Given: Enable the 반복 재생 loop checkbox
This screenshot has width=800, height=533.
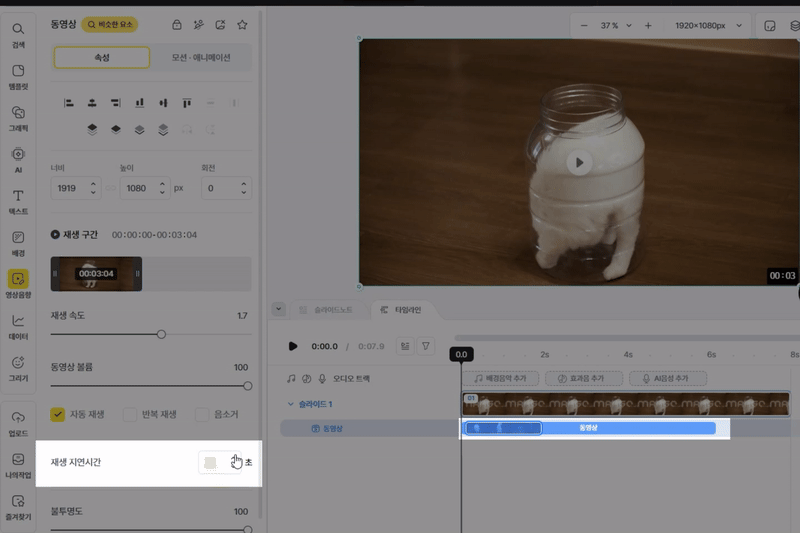Looking at the screenshot, I should 129,414.
